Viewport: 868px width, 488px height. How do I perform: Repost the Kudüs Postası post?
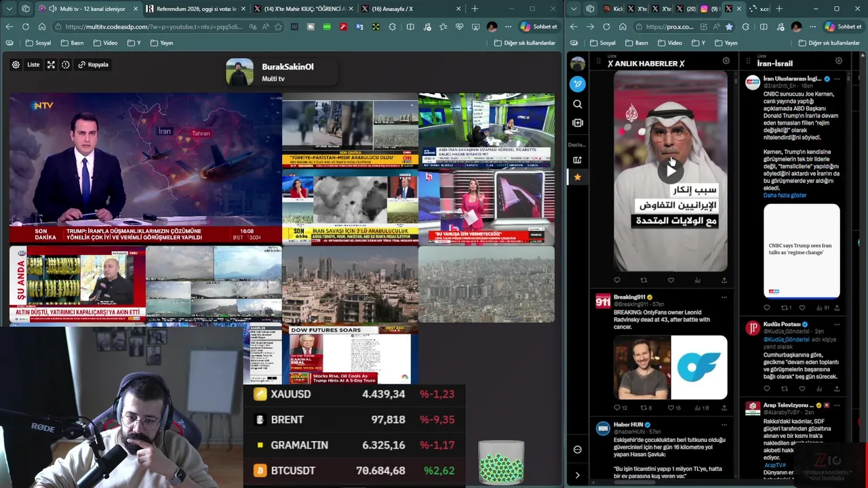pos(785,389)
